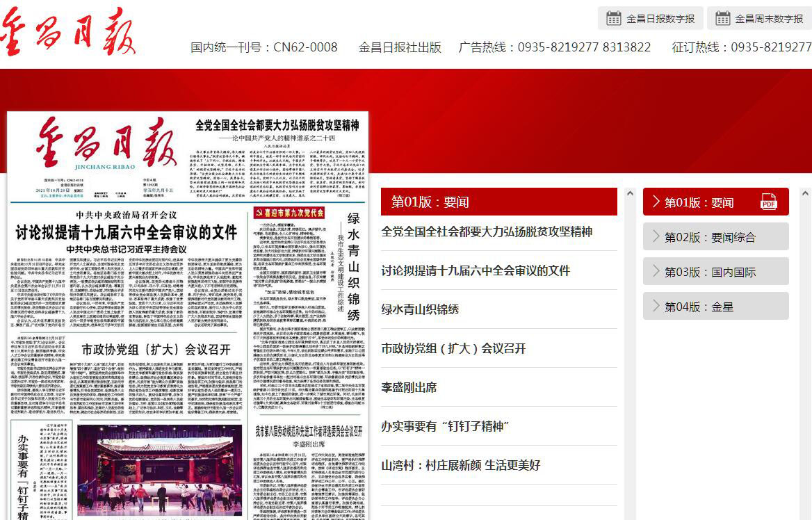Open the 绿水青山织锦绣 article link
This screenshot has width=812, height=520.
coord(420,309)
